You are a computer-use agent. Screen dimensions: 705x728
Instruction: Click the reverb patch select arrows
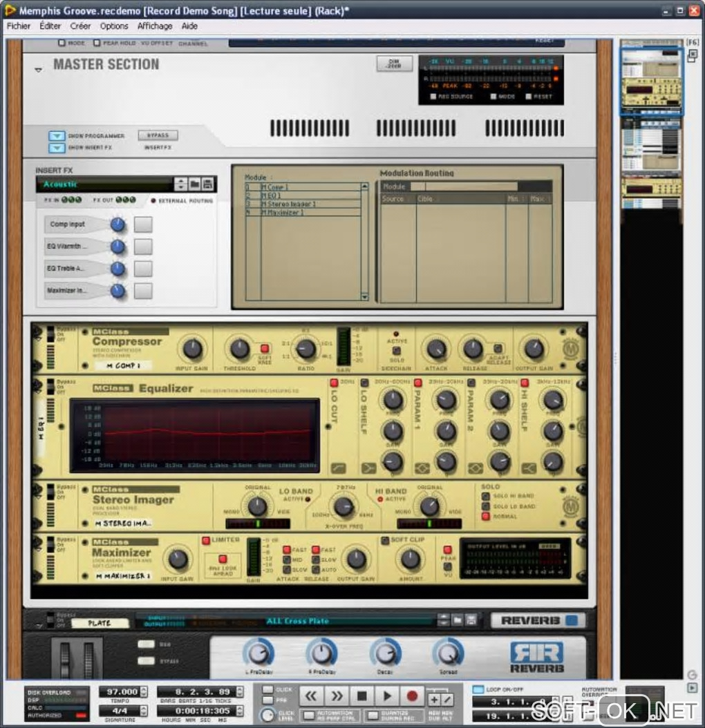(x=443, y=620)
